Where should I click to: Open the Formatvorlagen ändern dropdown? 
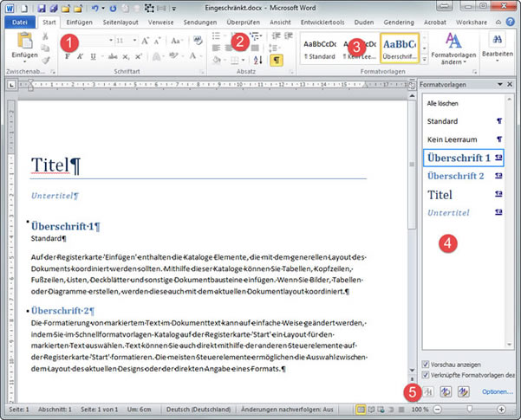453,48
